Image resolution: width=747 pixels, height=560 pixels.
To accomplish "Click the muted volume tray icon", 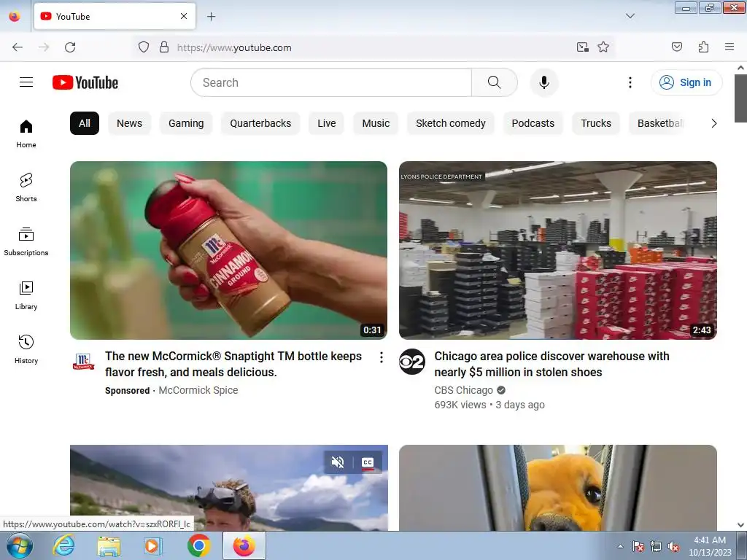I will [x=673, y=547].
